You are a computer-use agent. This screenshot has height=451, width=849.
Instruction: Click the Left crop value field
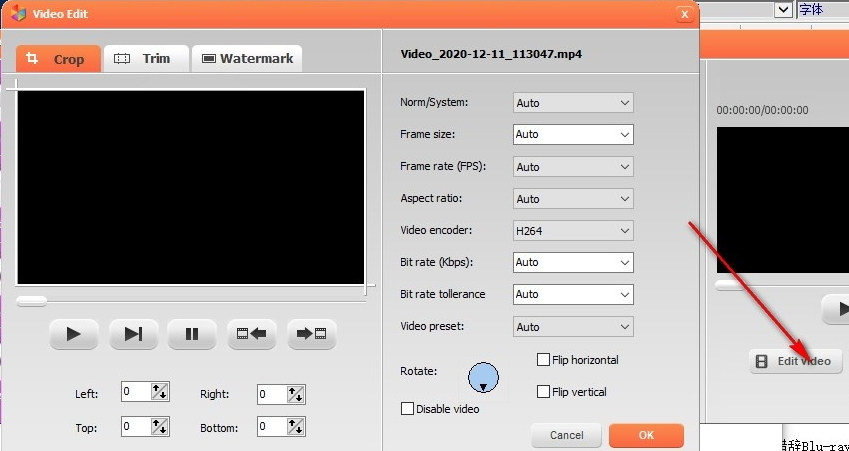click(x=136, y=392)
